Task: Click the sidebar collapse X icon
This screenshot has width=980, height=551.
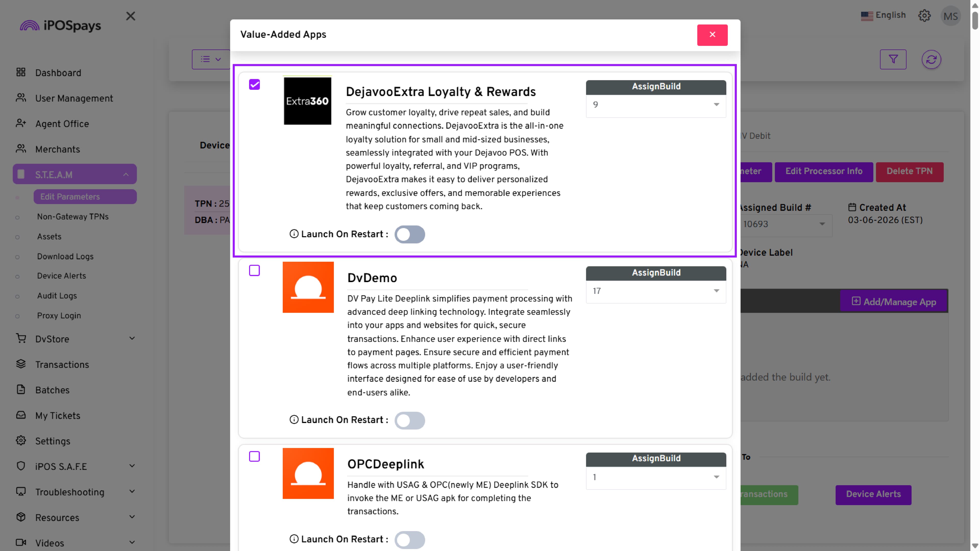Action: click(130, 16)
